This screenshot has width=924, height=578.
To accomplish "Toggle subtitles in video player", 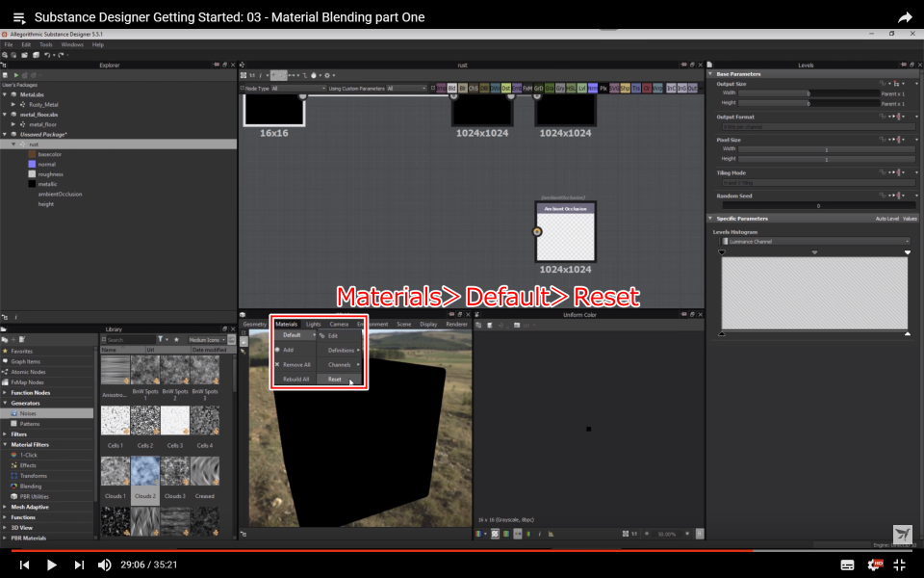I will tap(847, 565).
